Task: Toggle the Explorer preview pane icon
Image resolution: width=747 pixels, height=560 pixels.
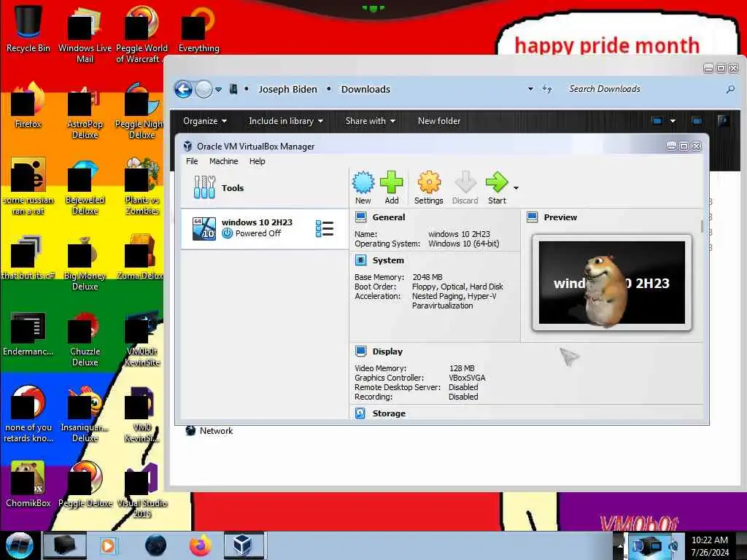Action: 697,121
